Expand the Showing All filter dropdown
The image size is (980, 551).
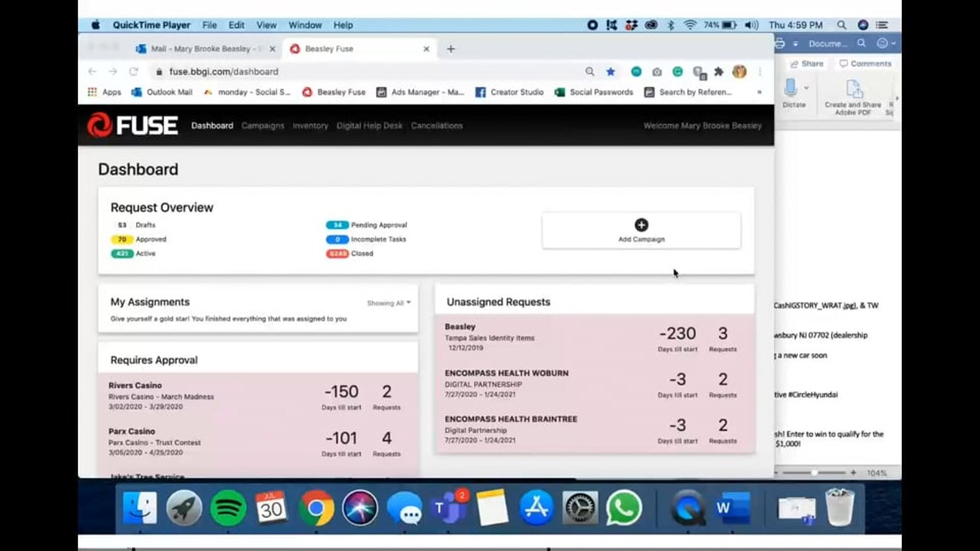coord(389,303)
